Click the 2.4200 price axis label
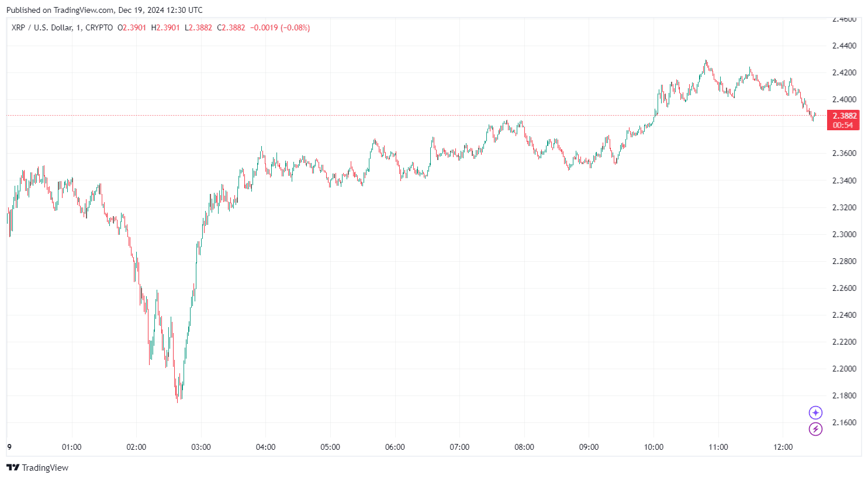 tap(844, 72)
